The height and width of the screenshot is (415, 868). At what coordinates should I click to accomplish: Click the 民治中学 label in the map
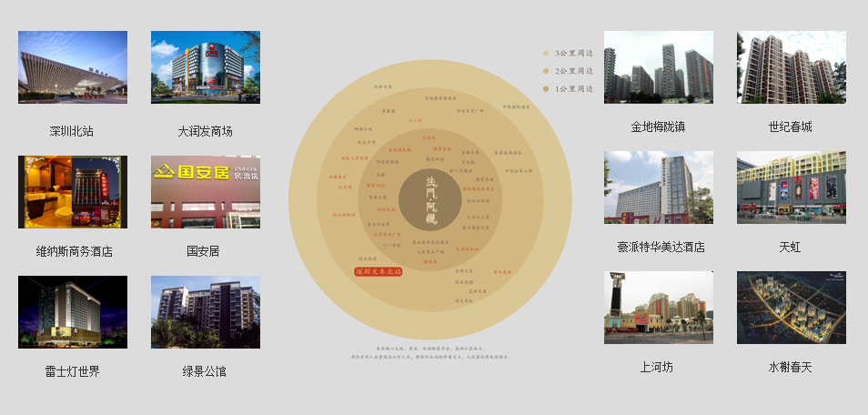(367, 142)
